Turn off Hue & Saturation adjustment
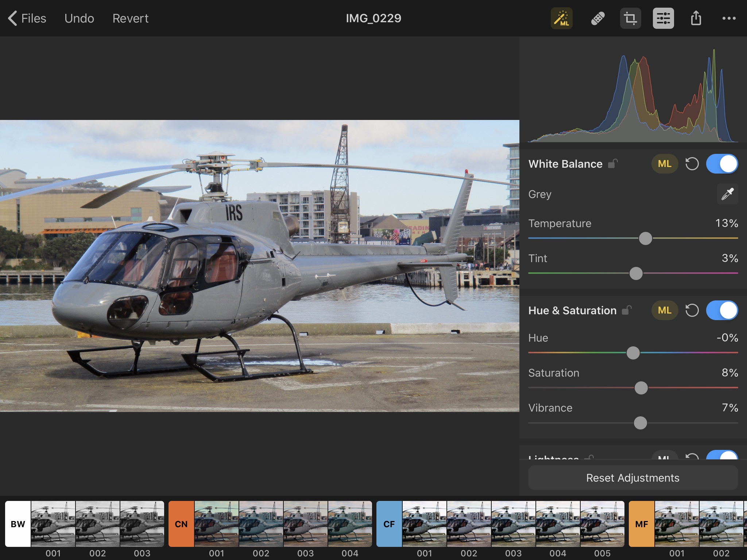Screen dimensions: 747x560 [x=722, y=310]
